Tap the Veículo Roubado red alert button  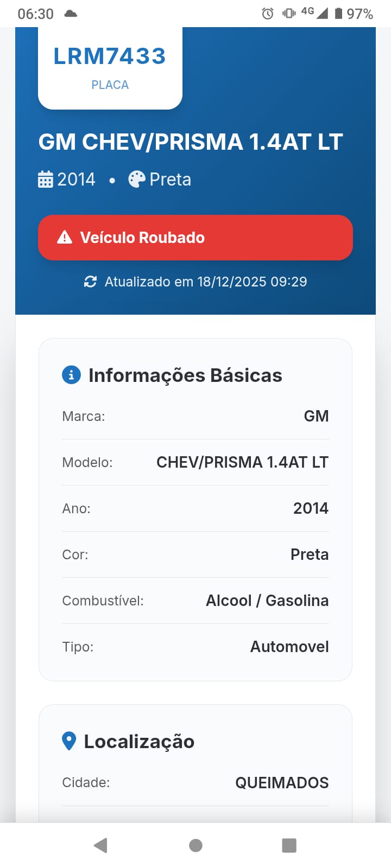[195, 238]
